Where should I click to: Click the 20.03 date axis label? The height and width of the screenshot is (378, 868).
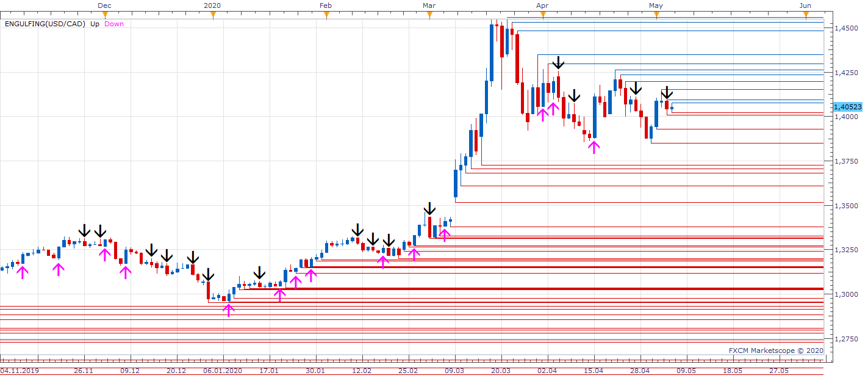tap(501, 371)
